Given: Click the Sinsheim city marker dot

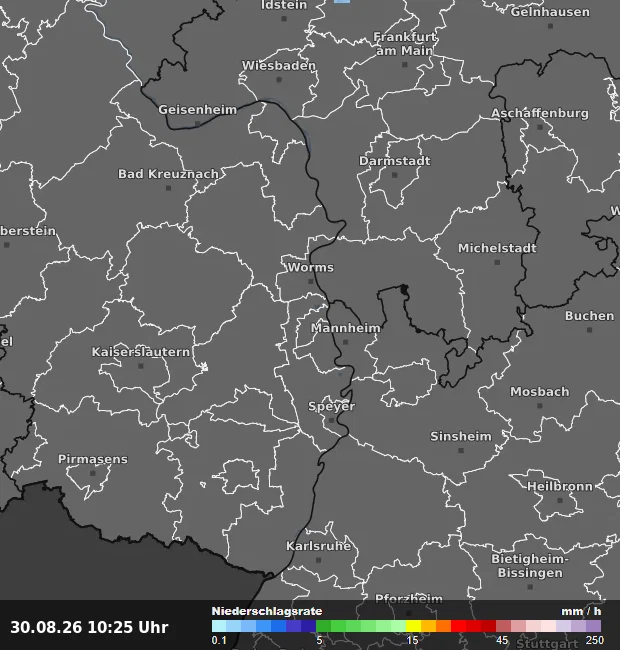Looking at the screenshot, I should (461, 451).
